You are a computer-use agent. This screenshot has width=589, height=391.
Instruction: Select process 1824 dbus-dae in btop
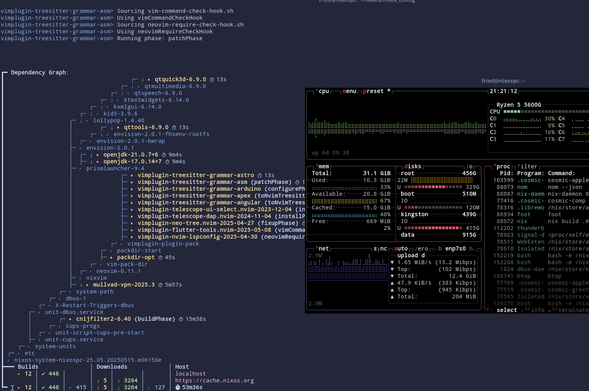[x=541, y=269]
